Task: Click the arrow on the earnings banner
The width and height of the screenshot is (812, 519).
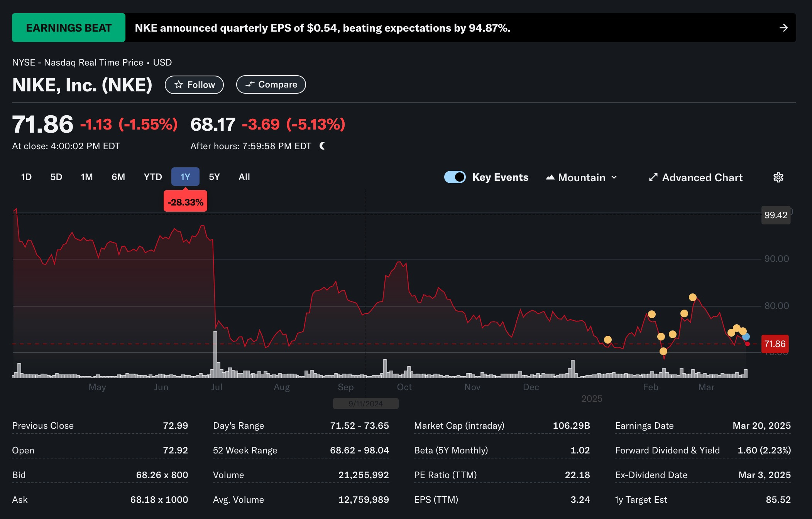Action: (783, 28)
